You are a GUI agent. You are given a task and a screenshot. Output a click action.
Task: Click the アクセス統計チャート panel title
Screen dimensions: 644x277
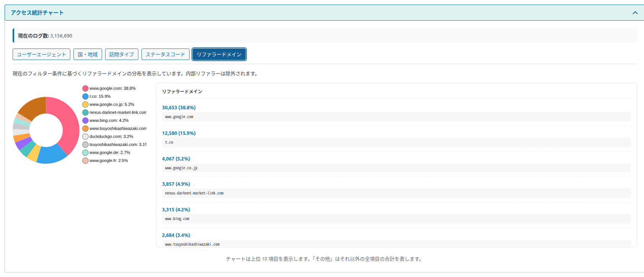coord(37,13)
